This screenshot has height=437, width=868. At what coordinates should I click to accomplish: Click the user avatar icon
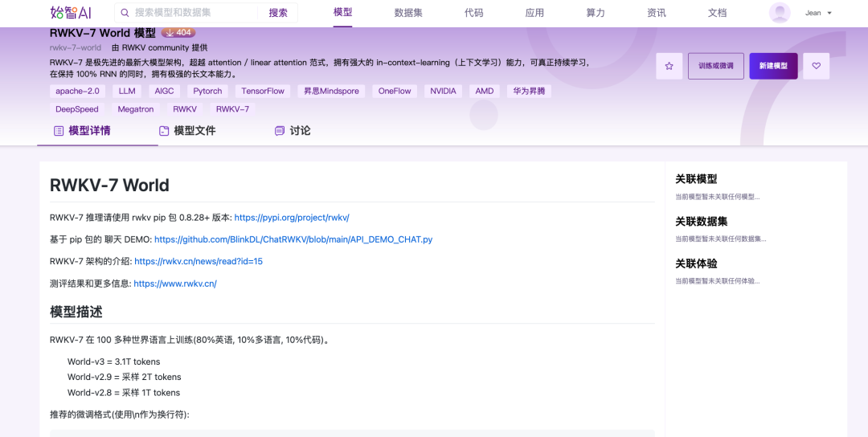coord(780,13)
